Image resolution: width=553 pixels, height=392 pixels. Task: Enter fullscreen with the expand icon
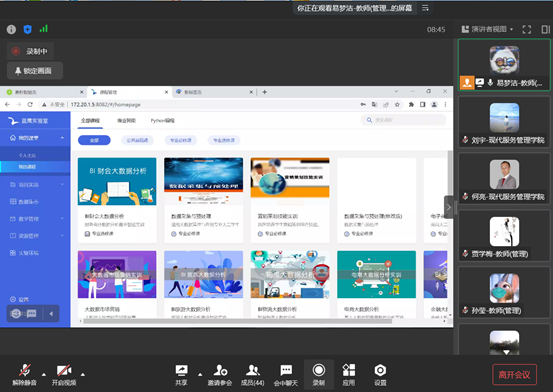pyautogui.click(x=527, y=29)
